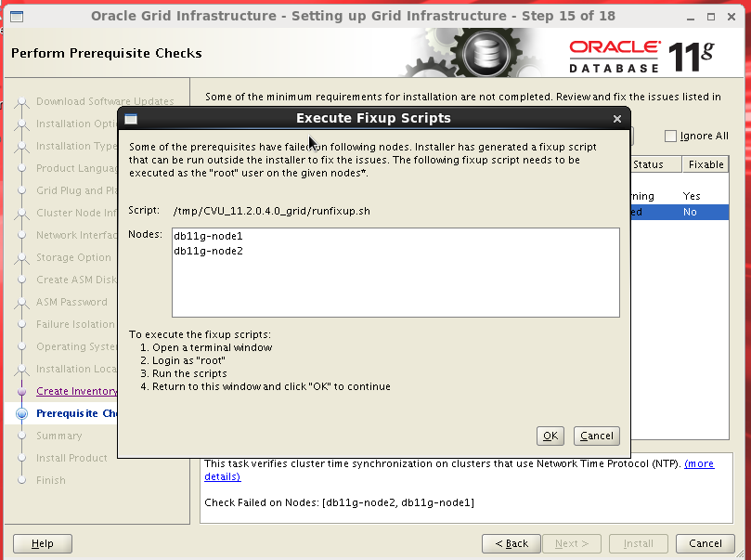The width and height of the screenshot is (751, 560).
Task: Click the greyed-out Install button
Action: pyautogui.click(x=638, y=543)
